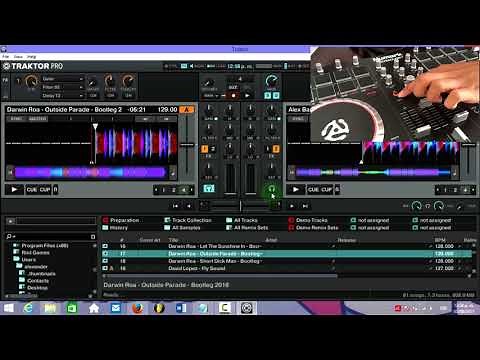Open the View menu
The width and height of the screenshot is (480, 360).
(x=18, y=57)
